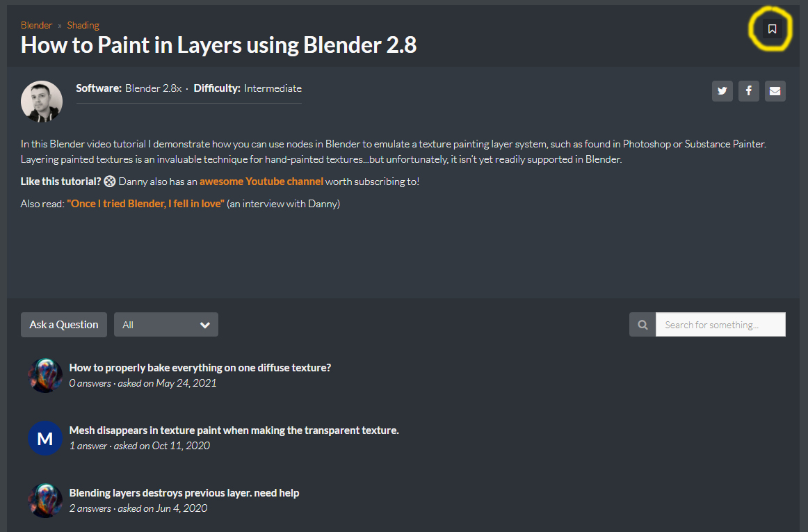Share the tutorial on Facebook
This screenshot has width=808, height=532.
pyautogui.click(x=748, y=91)
